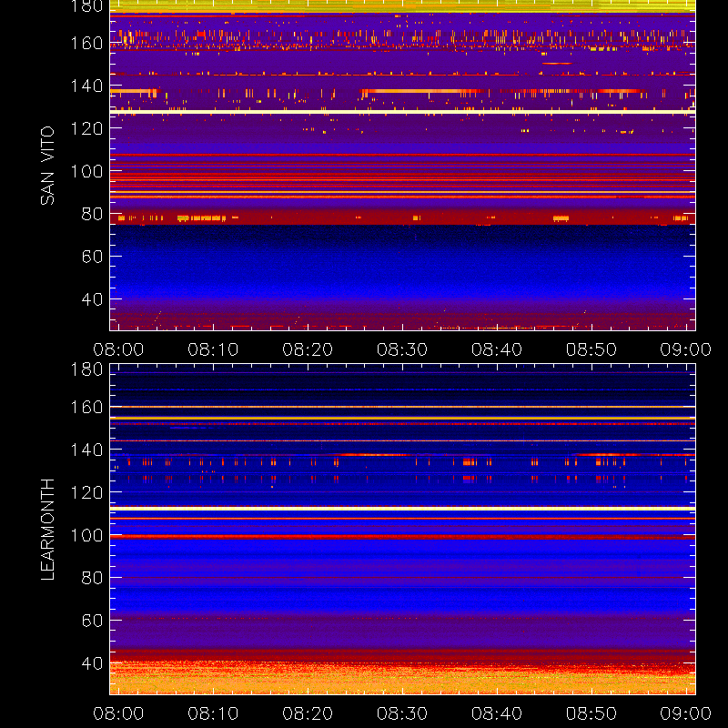The width and height of the screenshot is (728, 728).
Task: Select the 160 frequency label on SAN VITO plot
Action: [x=86, y=43]
